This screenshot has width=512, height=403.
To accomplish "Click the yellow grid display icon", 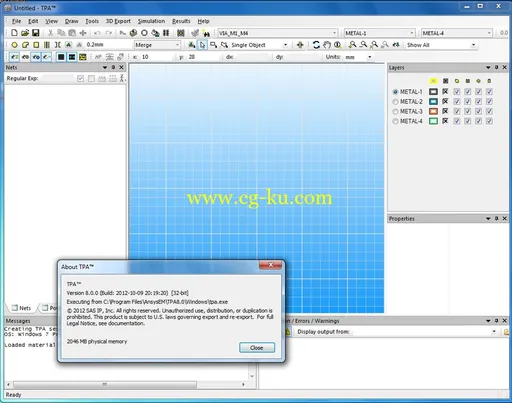I will 82,57.
